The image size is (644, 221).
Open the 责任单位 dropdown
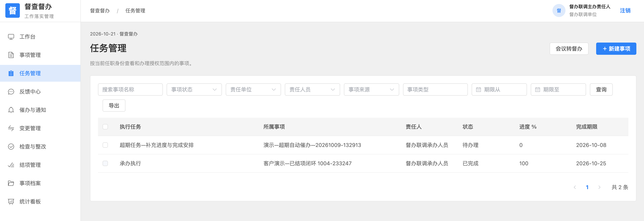pos(253,90)
